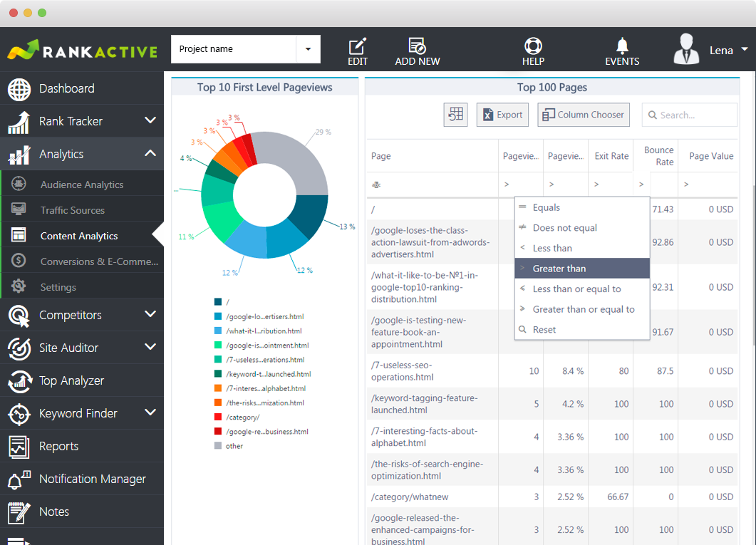Open the Help lifebuoy icon

[x=533, y=46]
